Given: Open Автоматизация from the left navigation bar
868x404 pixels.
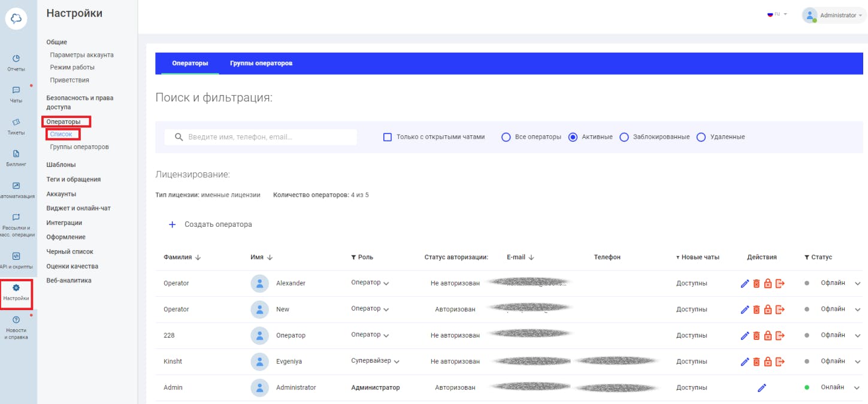Looking at the screenshot, I should click(x=16, y=190).
